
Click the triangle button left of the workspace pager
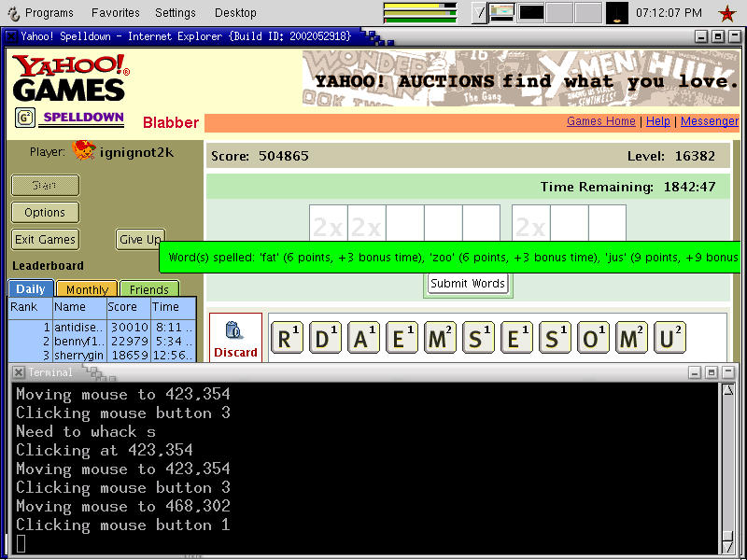point(480,13)
